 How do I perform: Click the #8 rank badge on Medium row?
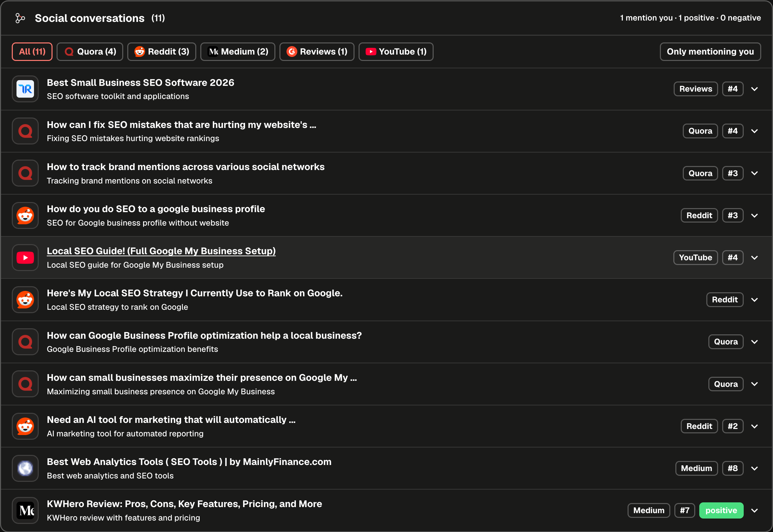[x=733, y=468]
